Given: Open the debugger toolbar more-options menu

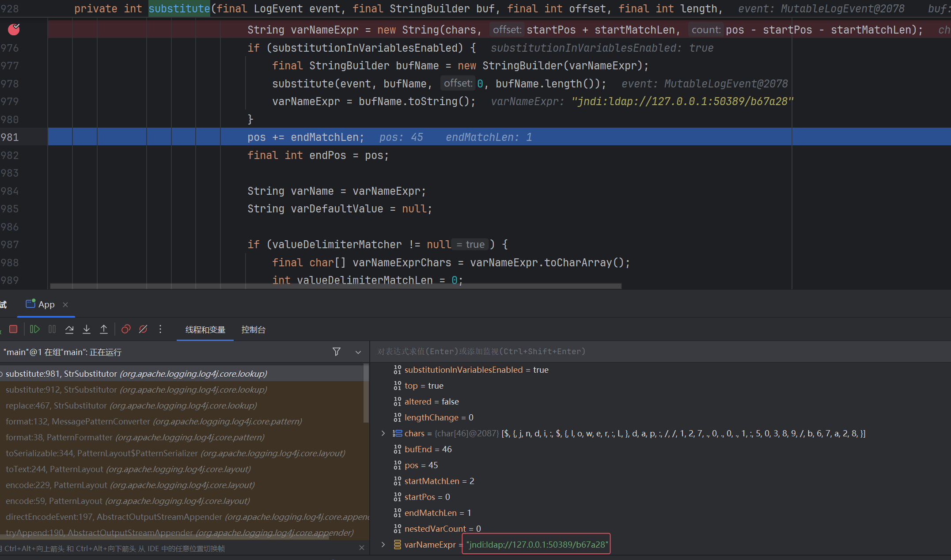Looking at the screenshot, I should tap(160, 329).
